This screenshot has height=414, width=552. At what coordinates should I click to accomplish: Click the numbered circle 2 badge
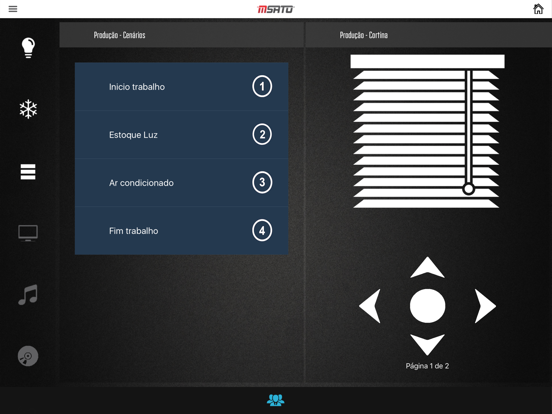[x=262, y=134]
